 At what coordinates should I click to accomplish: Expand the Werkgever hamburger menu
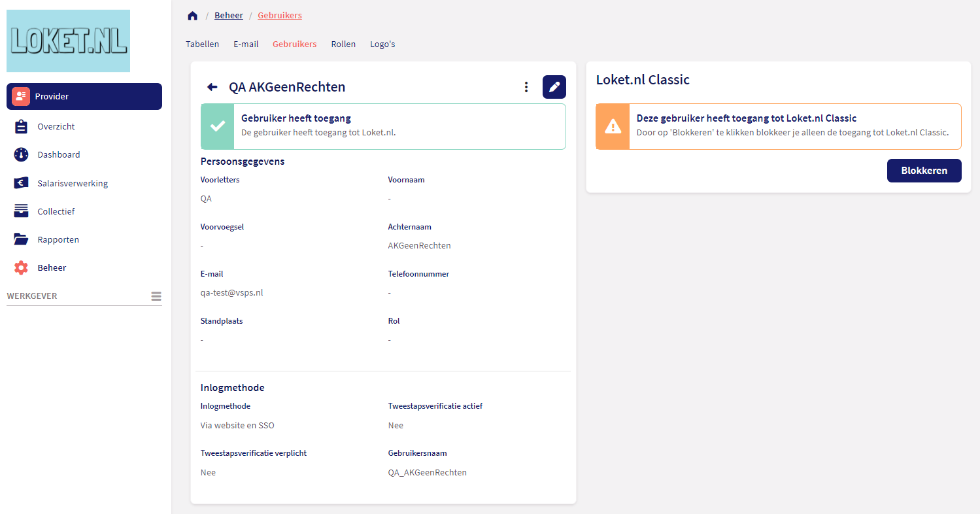[x=156, y=296]
